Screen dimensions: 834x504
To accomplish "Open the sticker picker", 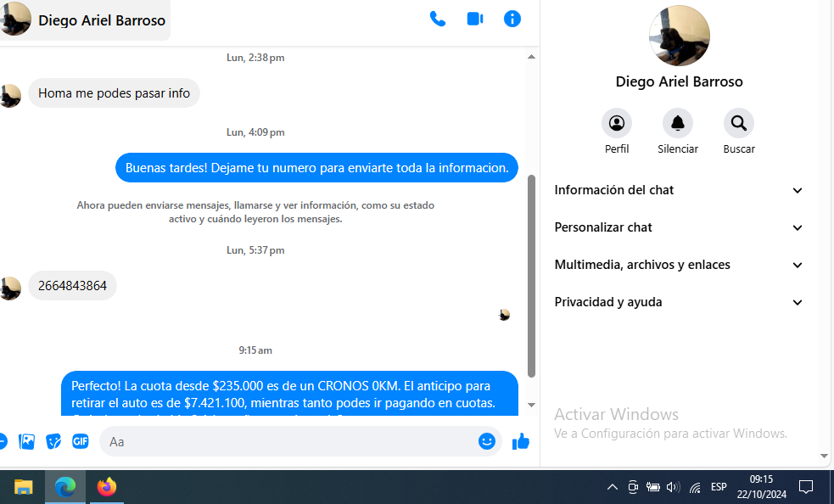I will [53, 441].
